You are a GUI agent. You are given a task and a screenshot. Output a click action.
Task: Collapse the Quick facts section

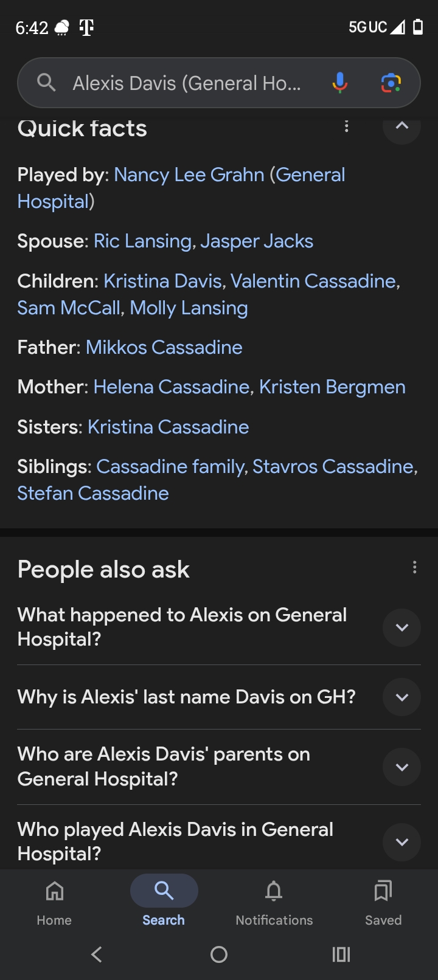(401, 126)
